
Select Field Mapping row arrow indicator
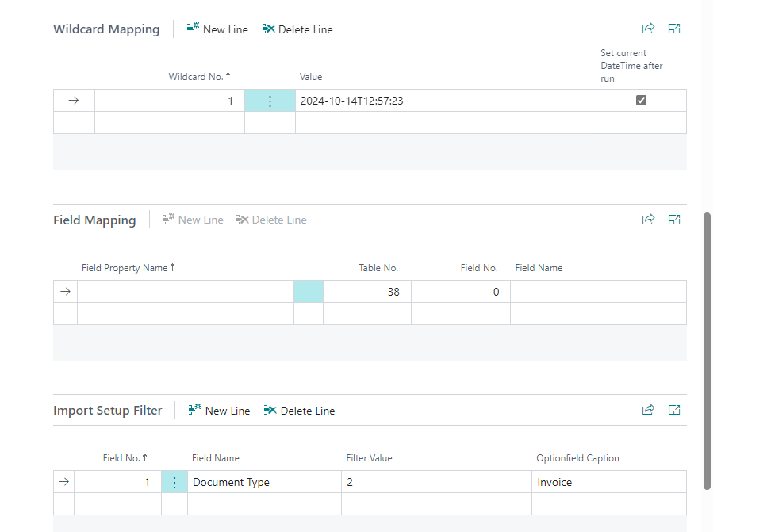pos(66,292)
